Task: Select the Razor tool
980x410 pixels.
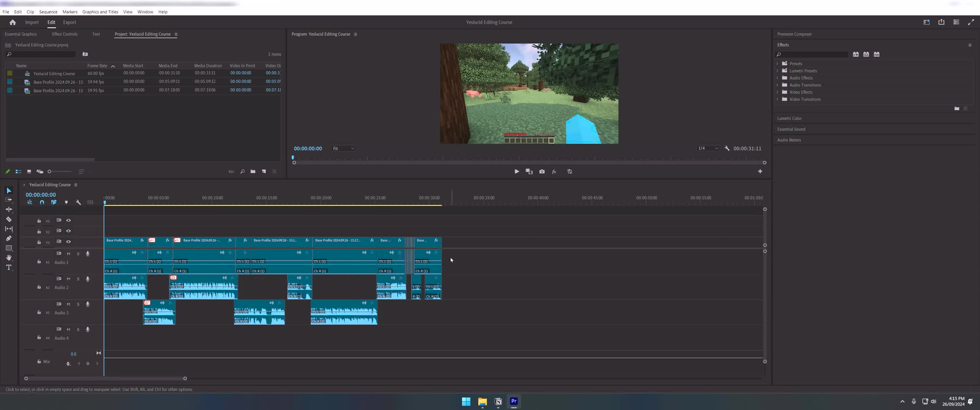Action: point(9,219)
